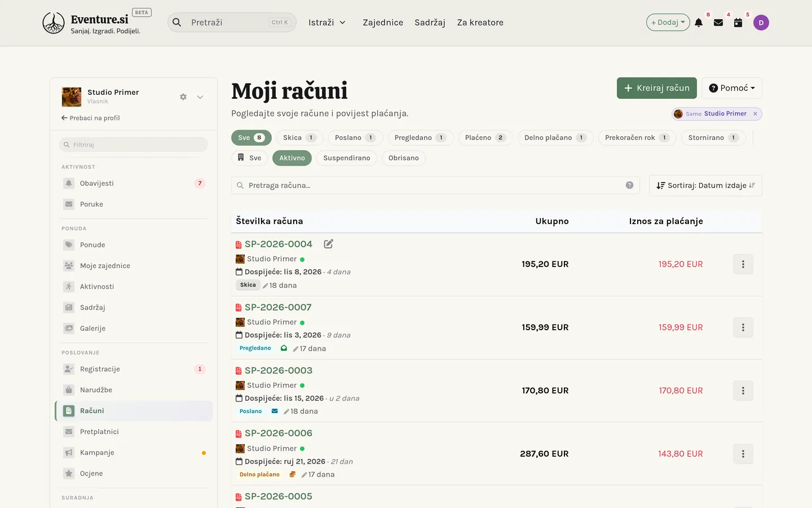Open the calendar icon in header
Screen dimensions: 812x508
click(x=738, y=23)
